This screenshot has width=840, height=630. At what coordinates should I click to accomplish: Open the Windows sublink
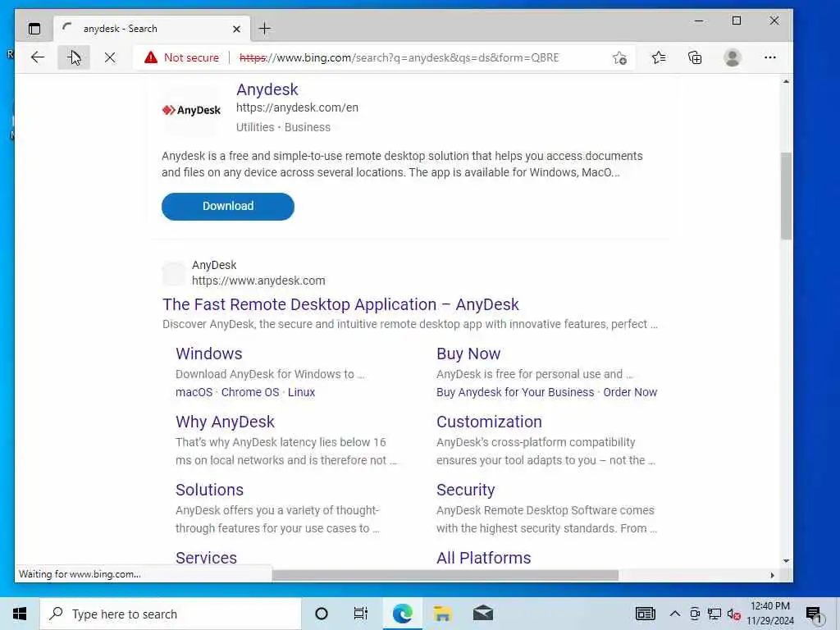coord(209,354)
